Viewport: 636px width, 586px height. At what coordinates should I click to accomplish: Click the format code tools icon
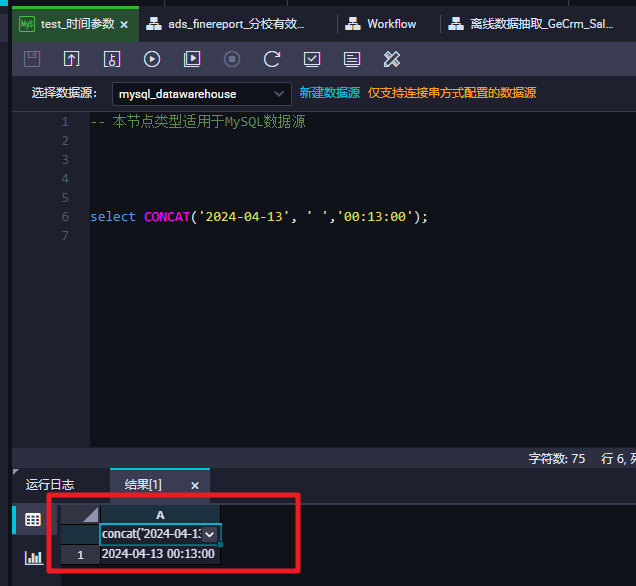click(x=392, y=59)
